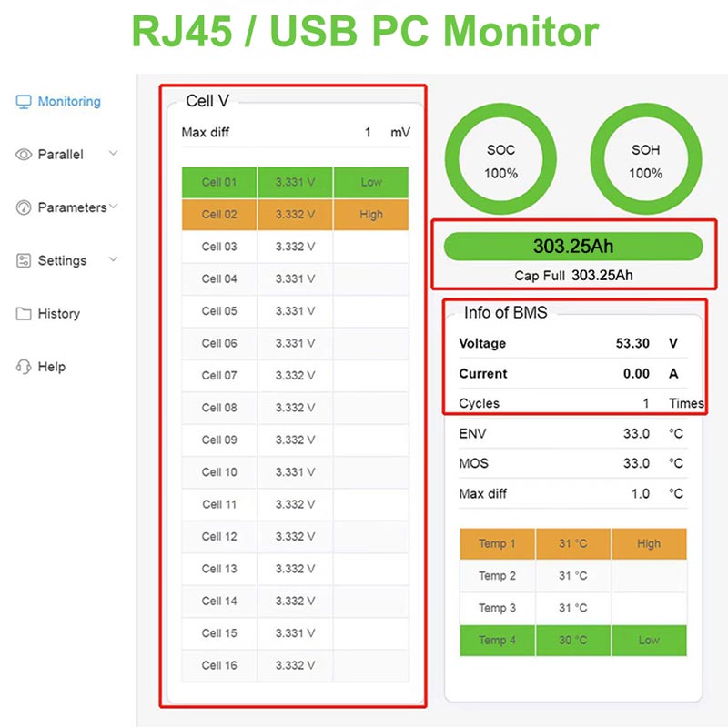
Task: Click the Parallel eye icon
Action: (x=24, y=155)
